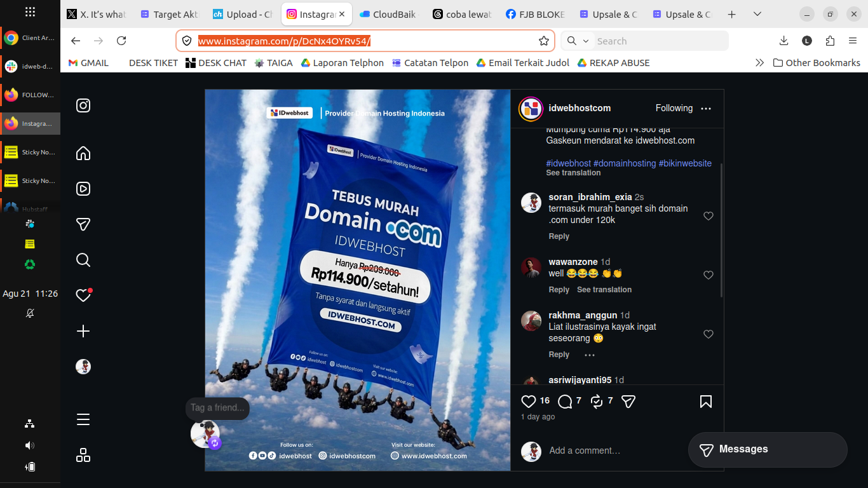Open the account L avatar in toolbar

[807, 41]
